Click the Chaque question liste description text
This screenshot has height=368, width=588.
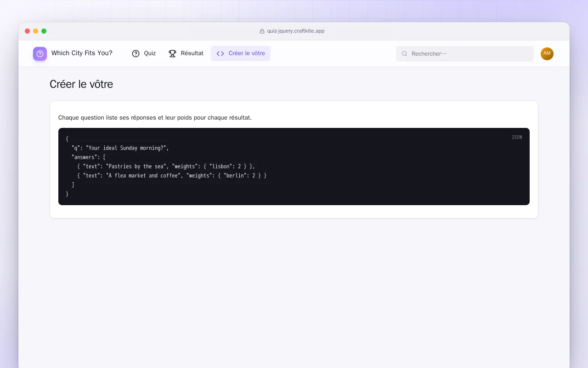(x=155, y=118)
